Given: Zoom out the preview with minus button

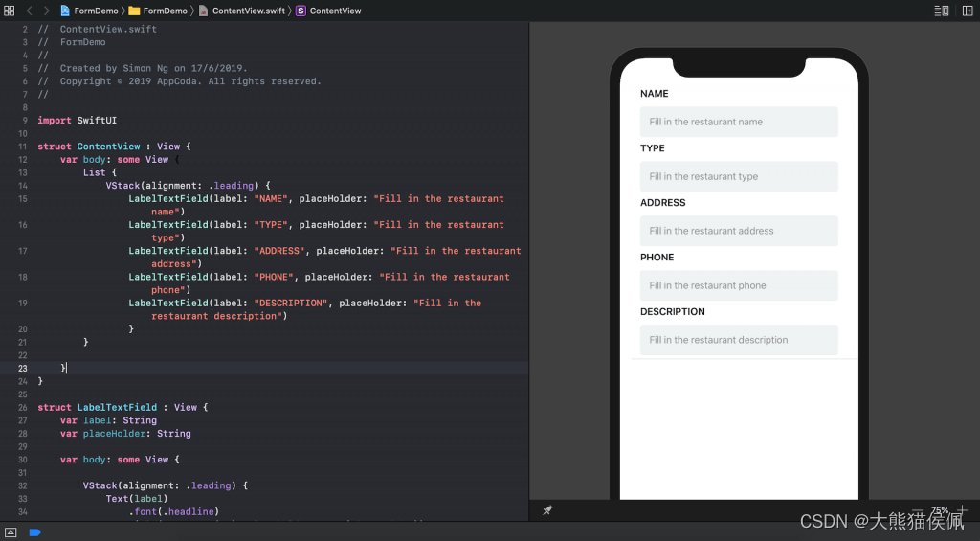Looking at the screenshot, I should tap(917, 510).
